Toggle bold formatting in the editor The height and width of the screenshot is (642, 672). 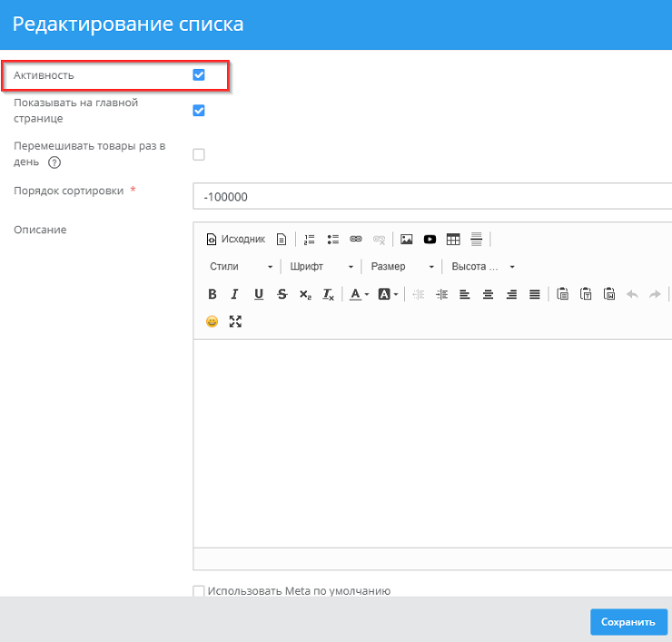(212, 294)
